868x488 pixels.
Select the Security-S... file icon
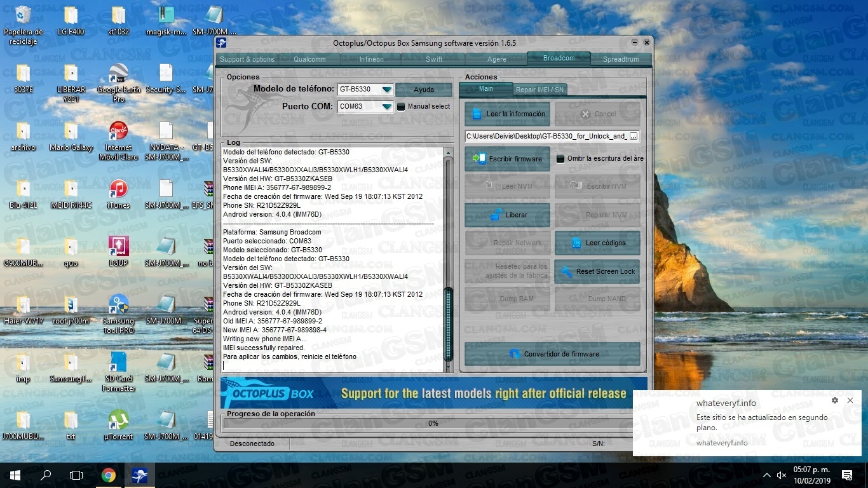(166, 78)
